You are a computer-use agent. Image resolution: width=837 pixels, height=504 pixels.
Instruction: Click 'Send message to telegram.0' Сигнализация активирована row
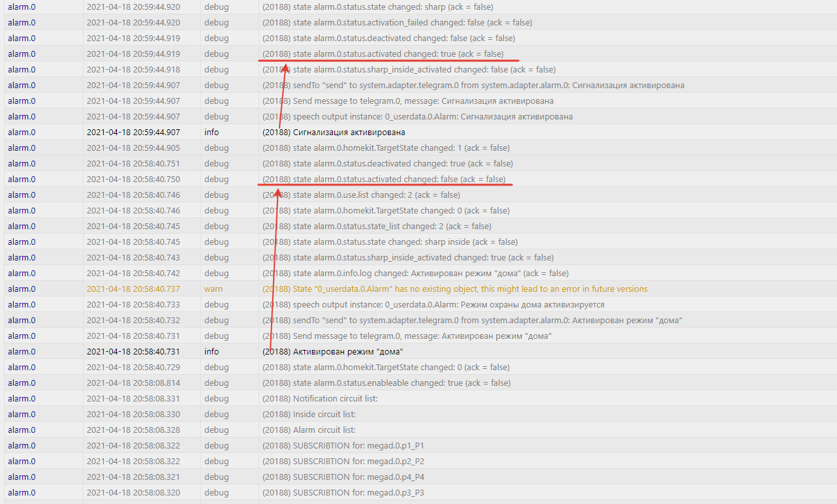point(408,101)
